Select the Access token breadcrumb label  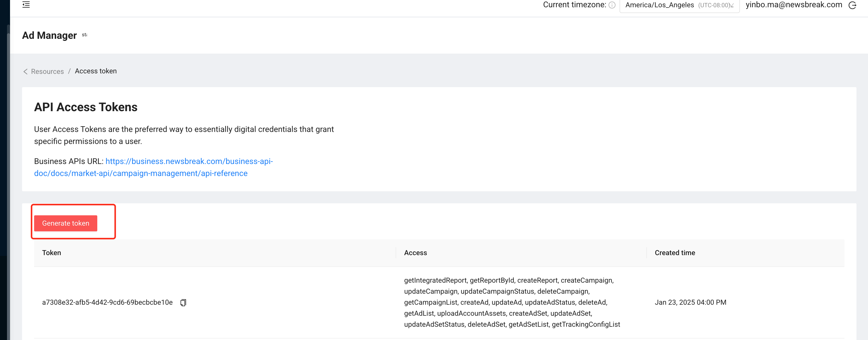96,71
